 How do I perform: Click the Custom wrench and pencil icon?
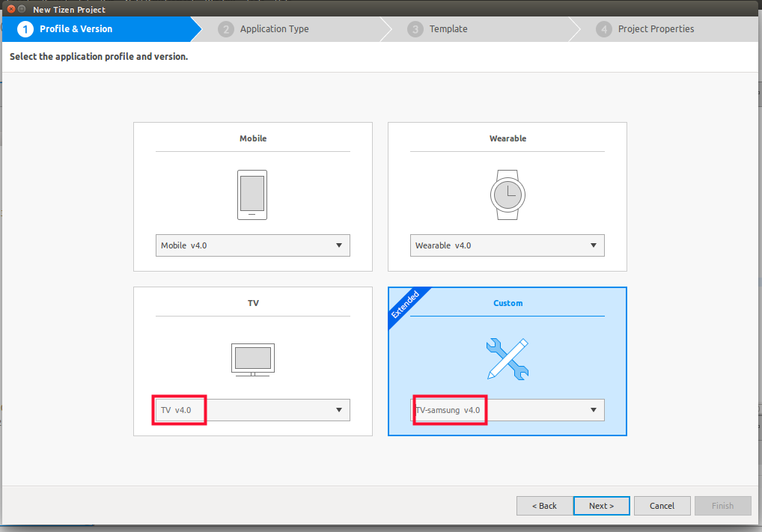click(x=507, y=358)
